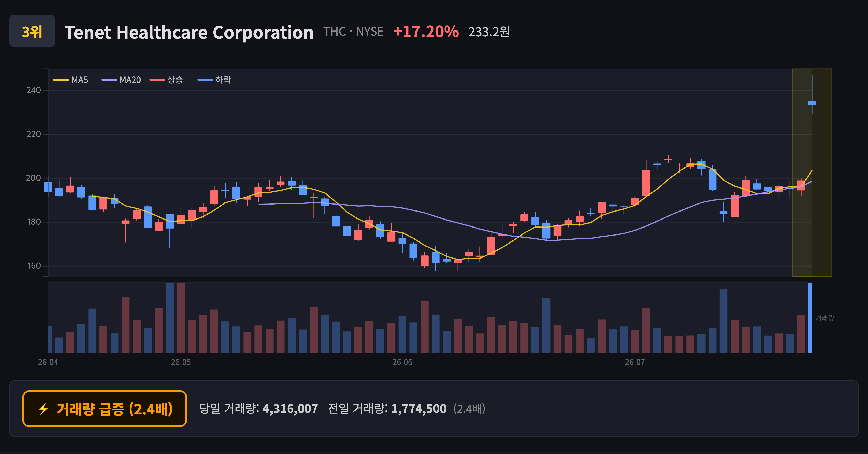Click the 거래량 급증 (2.4배) badge
The height and width of the screenshot is (454, 868).
coord(104,409)
